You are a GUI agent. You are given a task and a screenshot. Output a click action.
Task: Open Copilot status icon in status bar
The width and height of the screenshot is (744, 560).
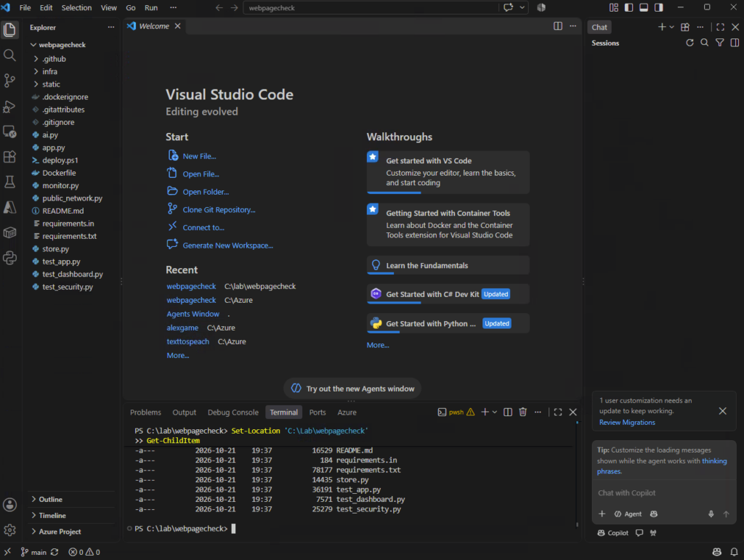tap(717, 552)
